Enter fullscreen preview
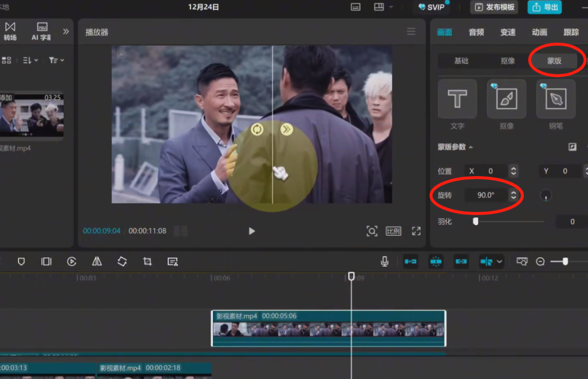Image resolution: width=588 pixels, height=379 pixels. pyautogui.click(x=416, y=231)
